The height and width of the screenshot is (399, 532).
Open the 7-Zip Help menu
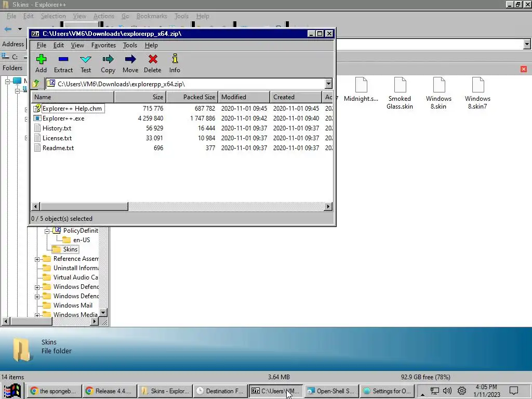pyautogui.click(x=151, y=45)
